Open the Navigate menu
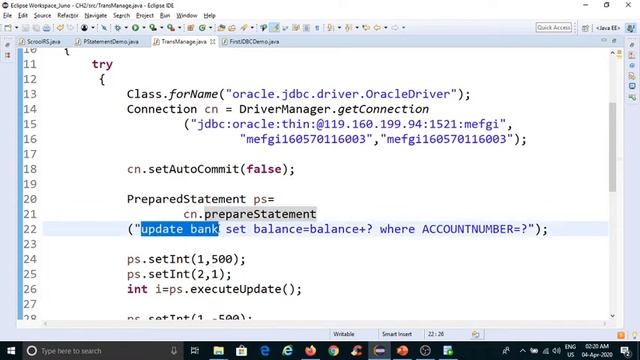Viewport: 640px width, 360px height. tap(96, 16)
